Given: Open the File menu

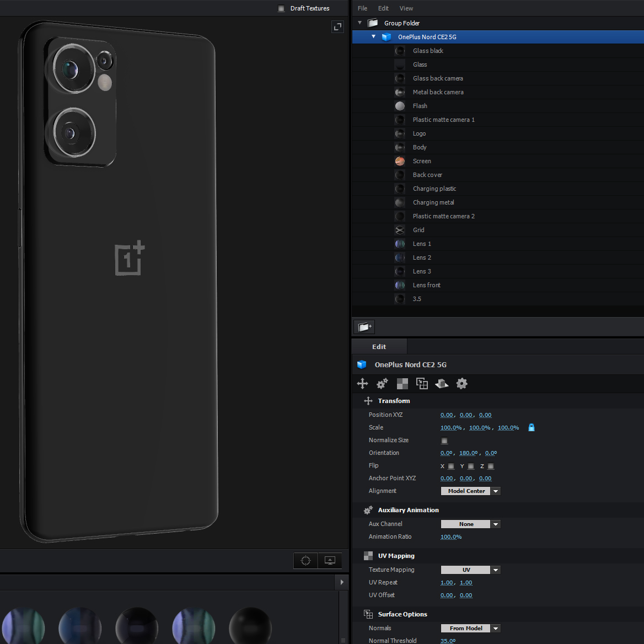Looking at the screenshot, I should pos(362,8).
